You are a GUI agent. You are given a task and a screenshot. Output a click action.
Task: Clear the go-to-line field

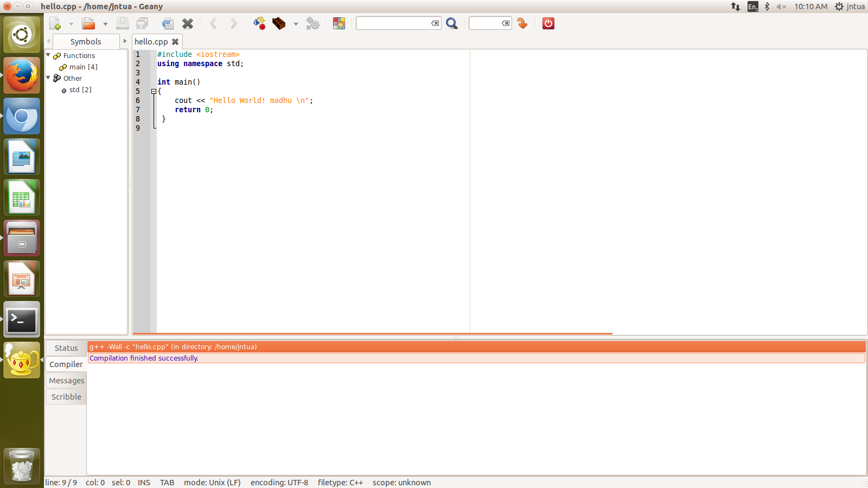(x=506, y=23)
